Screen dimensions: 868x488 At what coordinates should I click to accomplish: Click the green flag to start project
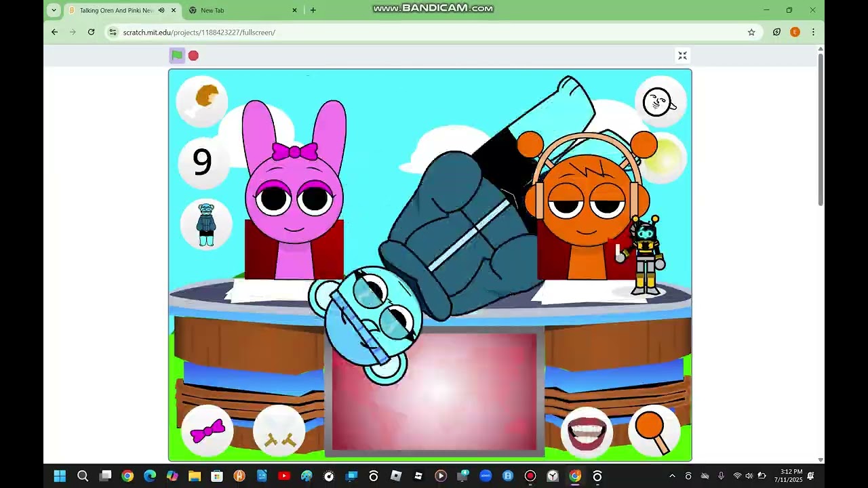(x=176, y=56)
